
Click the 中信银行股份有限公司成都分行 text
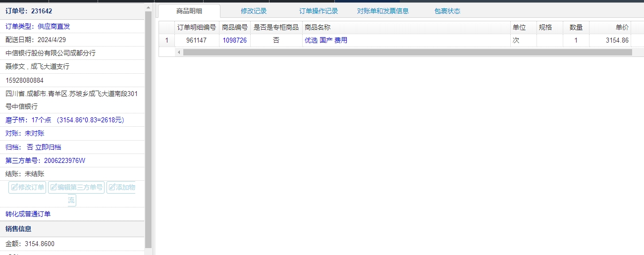[x=51, y=53]
